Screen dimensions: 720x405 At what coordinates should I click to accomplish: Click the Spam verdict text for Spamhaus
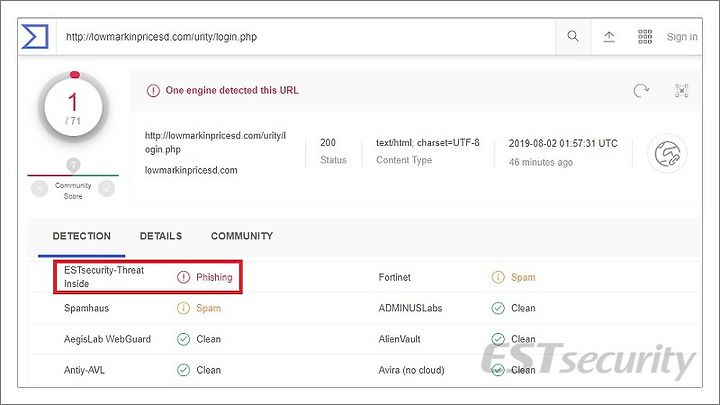pos(208,308)
